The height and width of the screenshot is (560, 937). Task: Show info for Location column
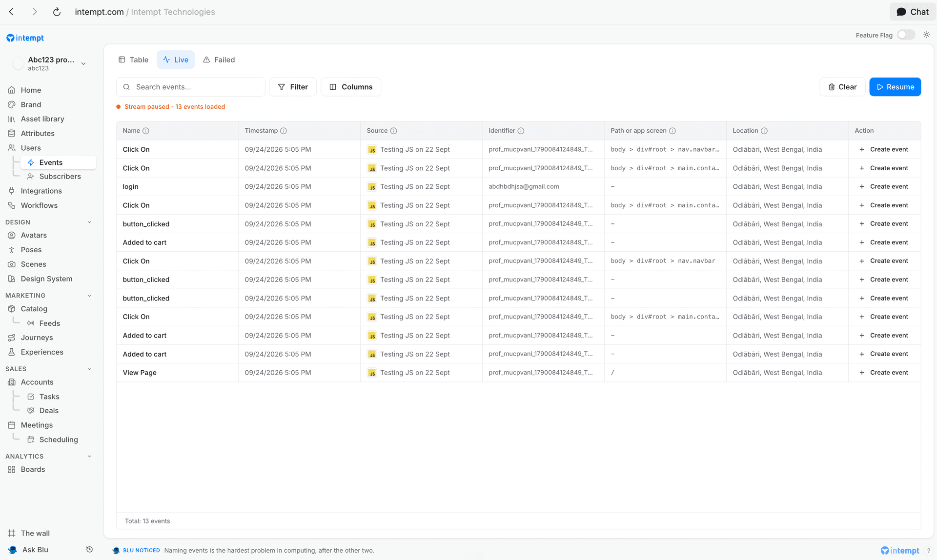click(x=764, y=131)
